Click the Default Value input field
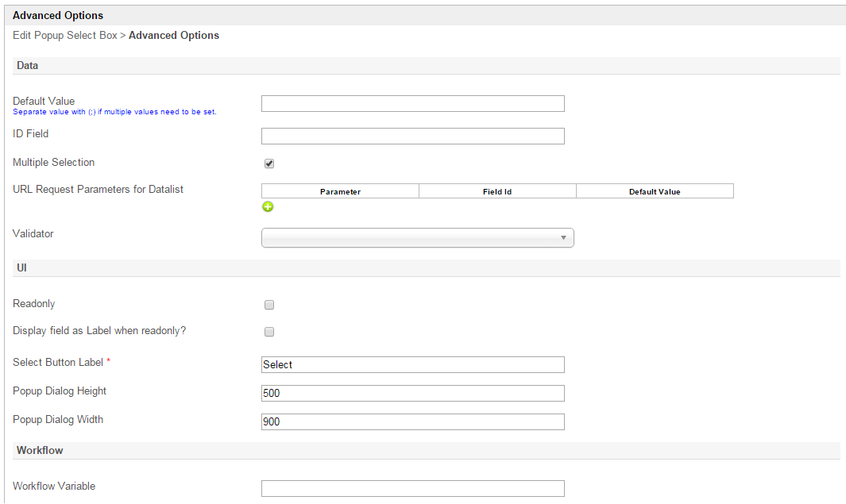The image size is (846, 504). (412, 104)
